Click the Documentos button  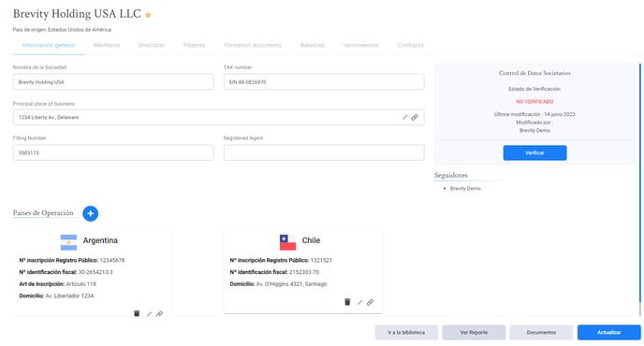pos(541,333)
